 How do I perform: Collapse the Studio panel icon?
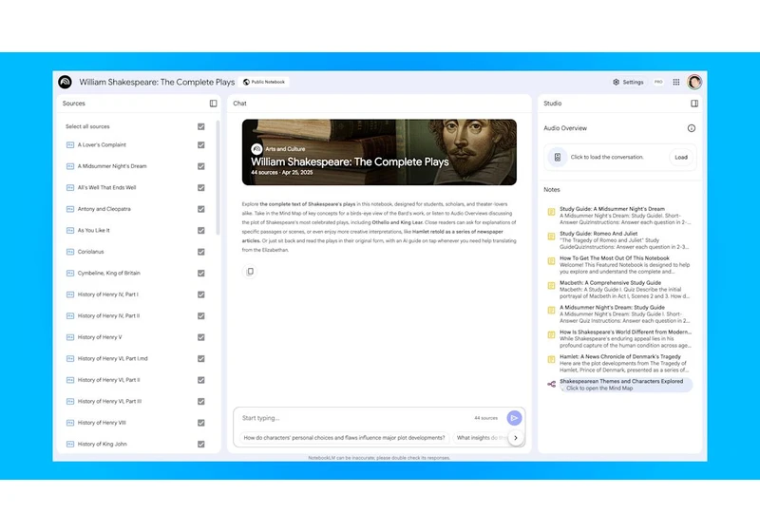pos(694,104)
